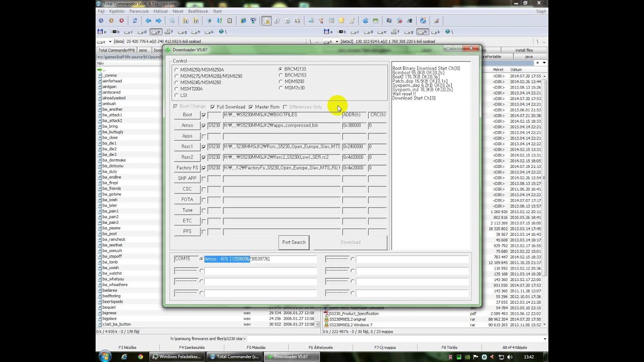
Task: Select drive f in left panel drive bar
Action: 169,31
